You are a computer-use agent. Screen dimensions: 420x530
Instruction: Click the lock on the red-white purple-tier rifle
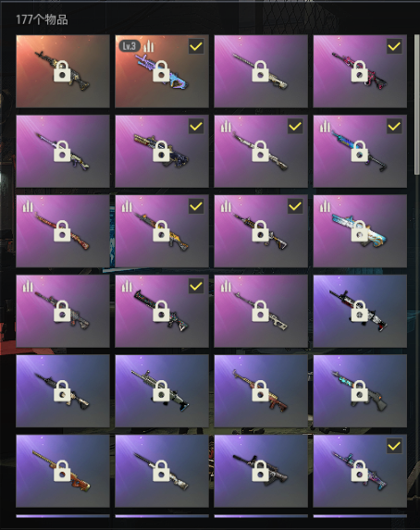pos(360,311)
